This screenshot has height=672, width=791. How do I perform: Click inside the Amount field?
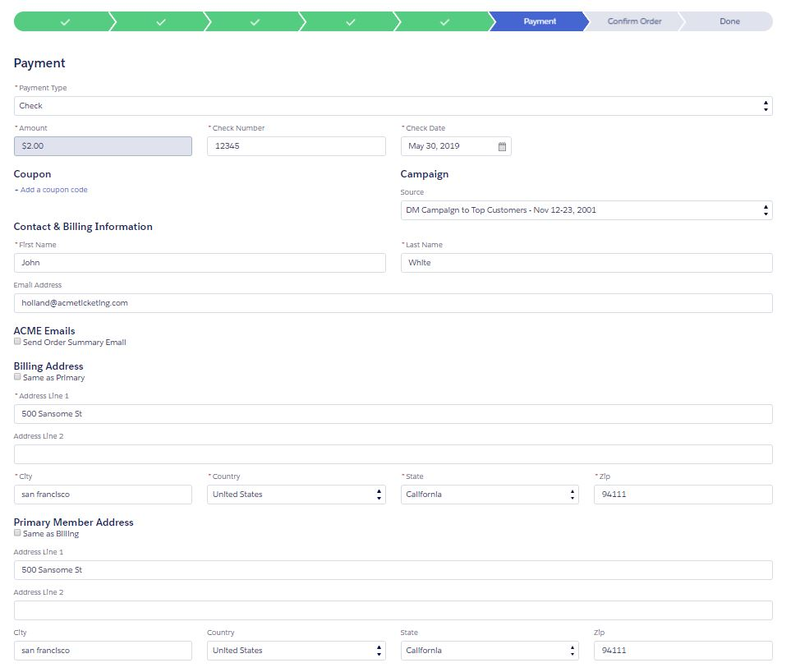(103, 145)
